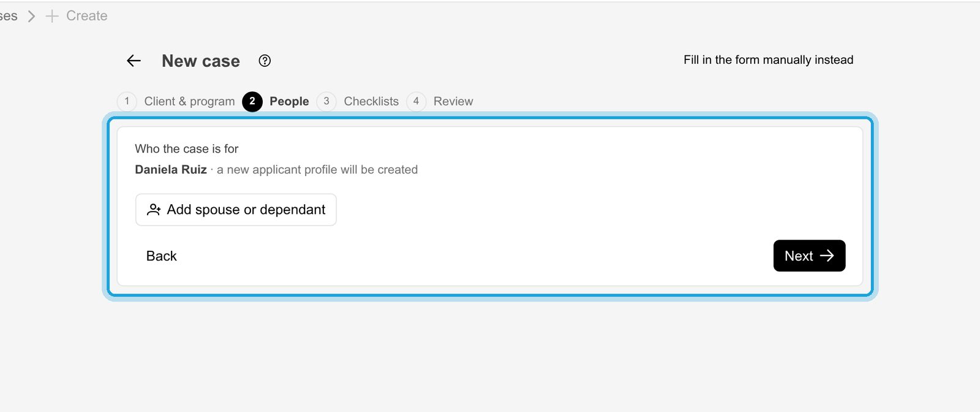Image resolution: width=980 pixels, height=412 pixels.
Task: Click the plus icon next to Create
Action: click(x=52, y=16)
